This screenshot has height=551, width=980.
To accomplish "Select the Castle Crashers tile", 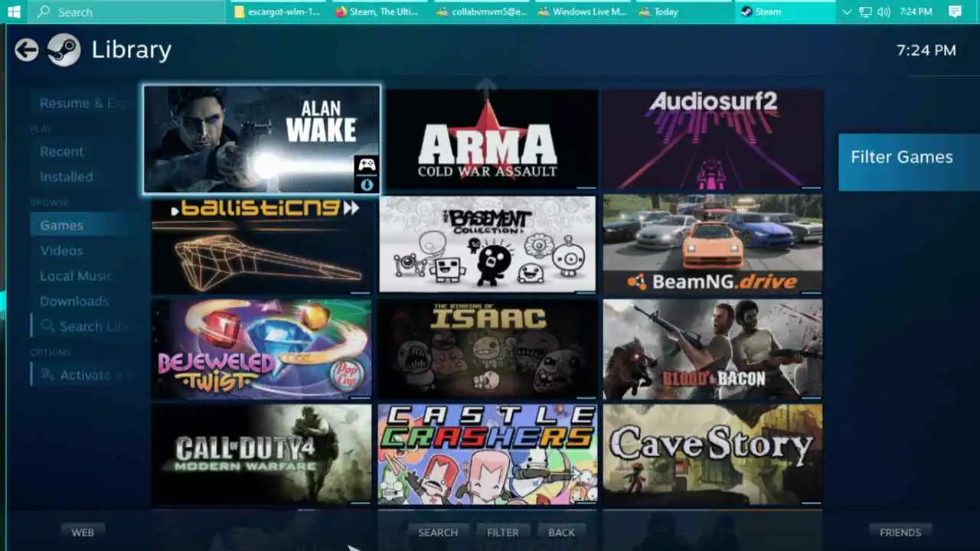I will (487, 455).
